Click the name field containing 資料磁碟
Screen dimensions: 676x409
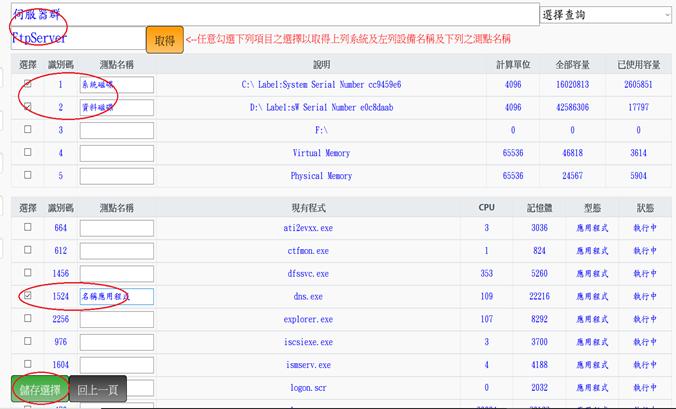[116, 107]
